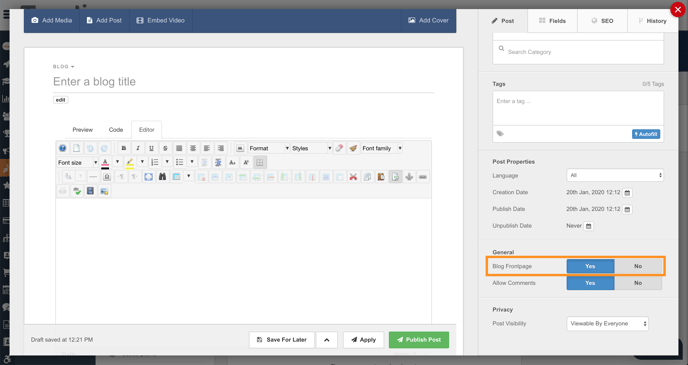Click the small edit button under title

[x=61, y=100]
